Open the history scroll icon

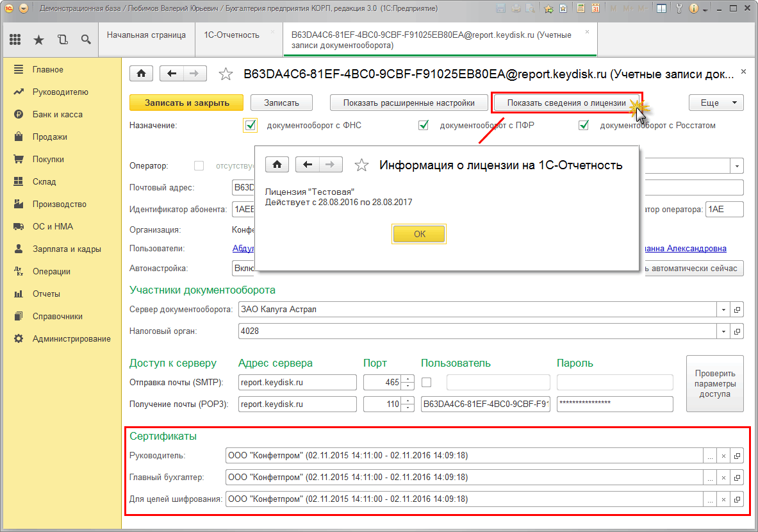point(62,40)
